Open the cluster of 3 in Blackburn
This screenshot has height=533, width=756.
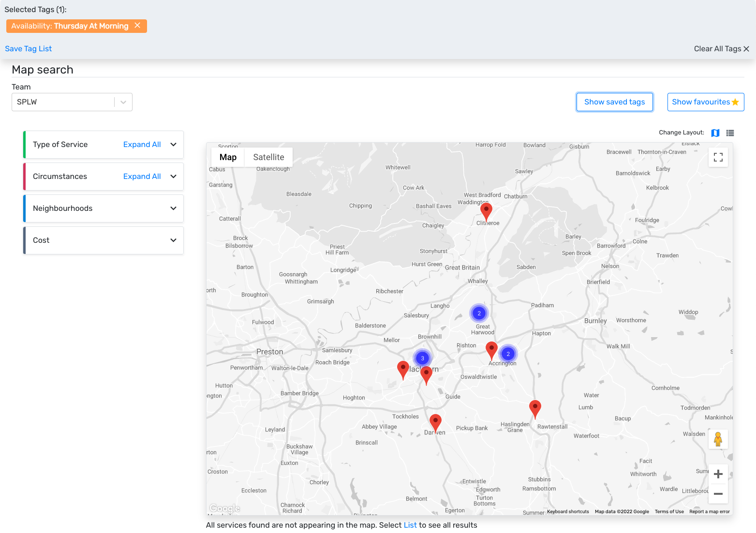422,358
